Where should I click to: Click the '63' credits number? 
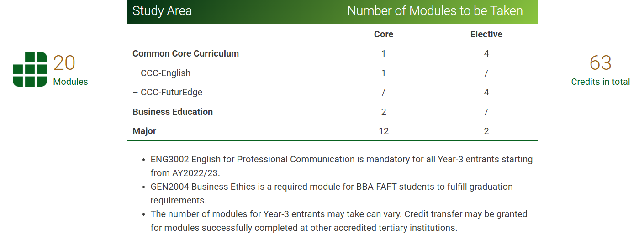[600, 63]
